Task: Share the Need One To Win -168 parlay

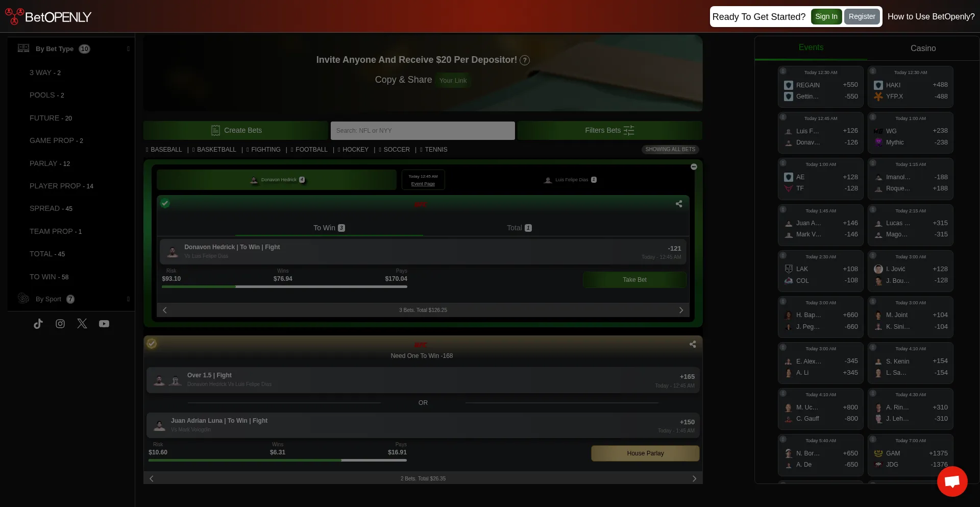Action: (x=693, y=344)
